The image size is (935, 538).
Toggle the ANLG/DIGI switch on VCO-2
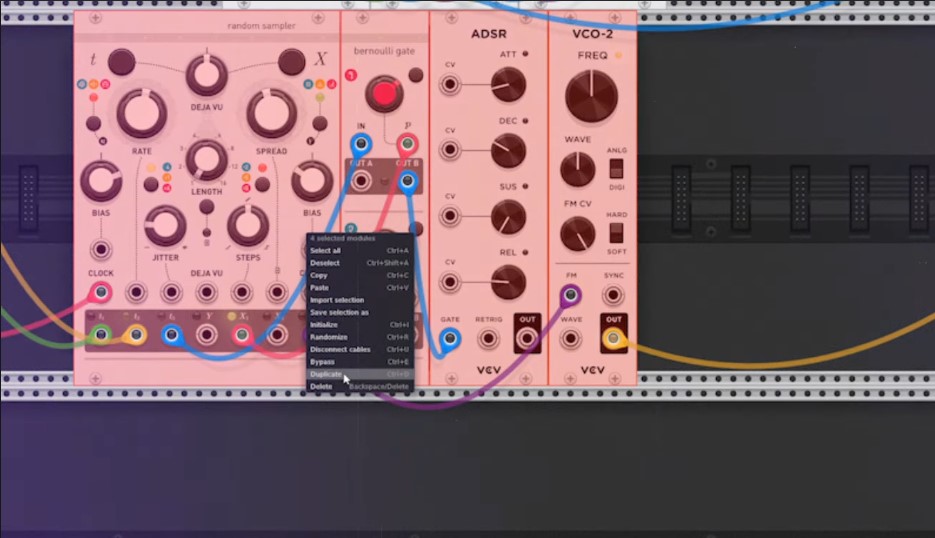[x=617, y=167]
